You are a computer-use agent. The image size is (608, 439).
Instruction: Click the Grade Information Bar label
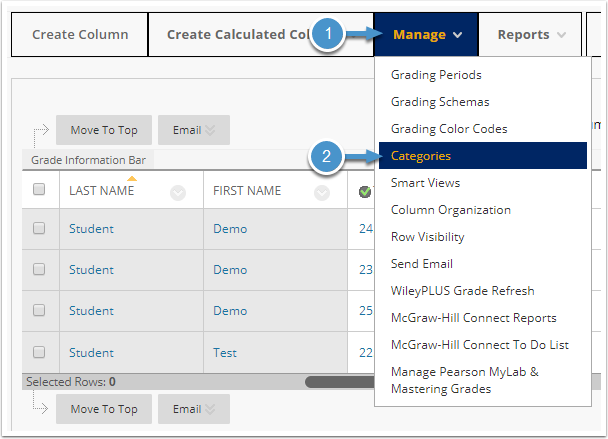88,160
